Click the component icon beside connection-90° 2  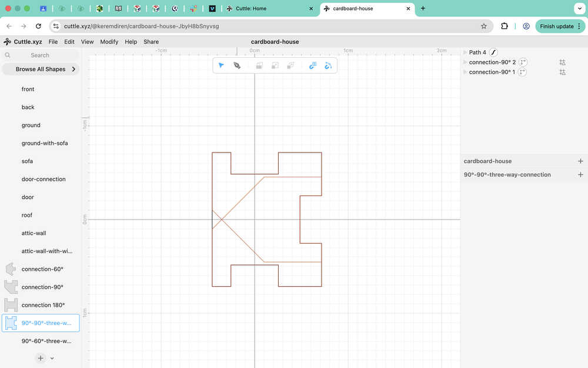click(523, 62)
